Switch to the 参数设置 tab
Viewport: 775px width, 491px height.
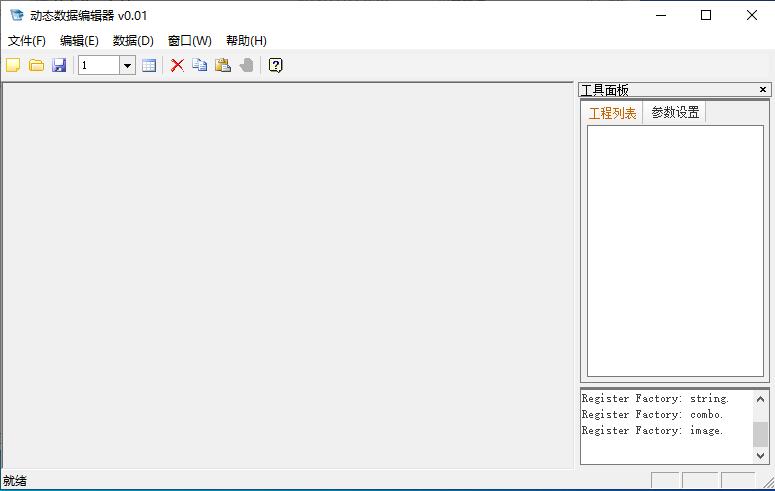675,112
